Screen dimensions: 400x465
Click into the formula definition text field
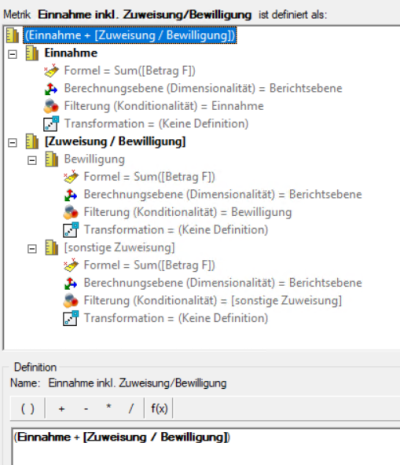tap(206, 446)
